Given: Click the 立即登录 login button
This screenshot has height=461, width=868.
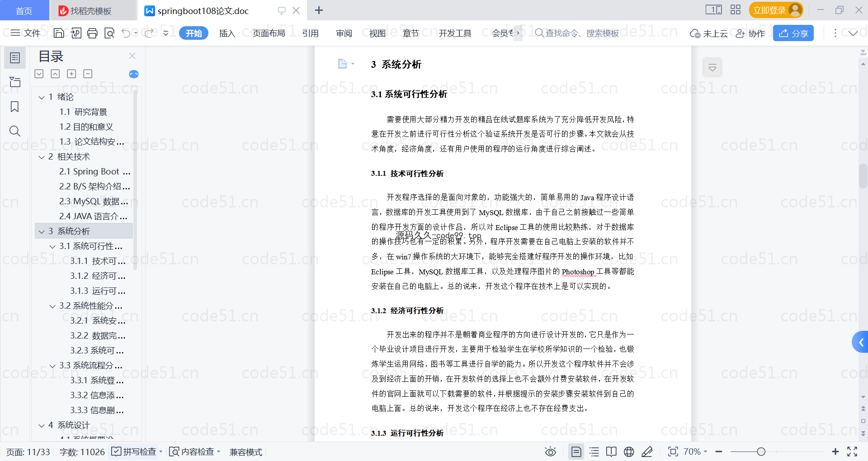Looking at the screenshot, I should click(776, 10).
